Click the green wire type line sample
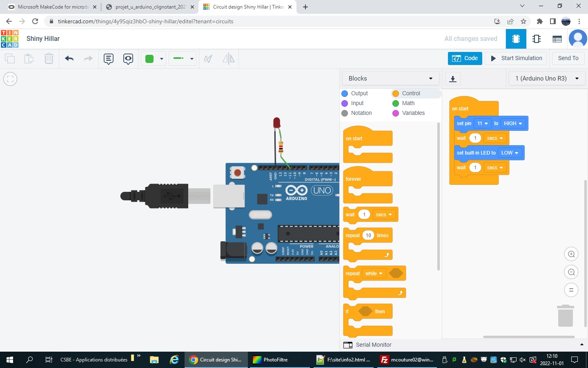The width and height of the screenshot is (588, 368). pyautogui.click(x=178, y=58)
